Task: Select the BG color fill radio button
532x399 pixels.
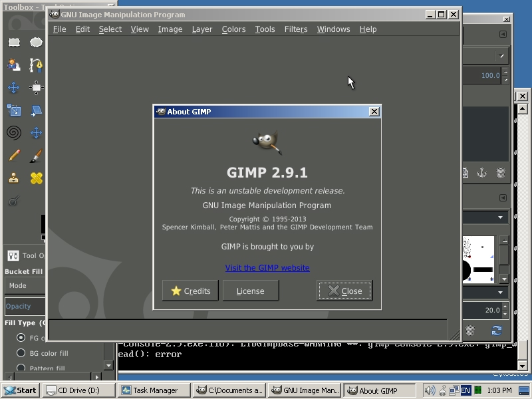Action: tap(21, 352)
